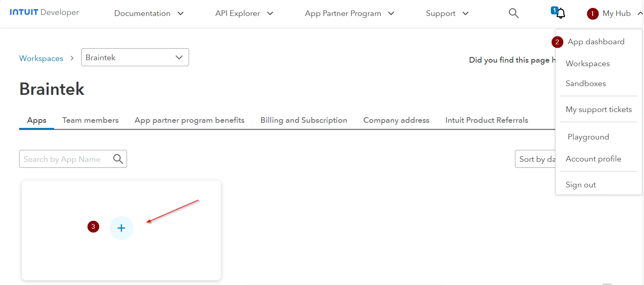
Task: Click the Intuit Developer logo
Action: tap(44, 12)
